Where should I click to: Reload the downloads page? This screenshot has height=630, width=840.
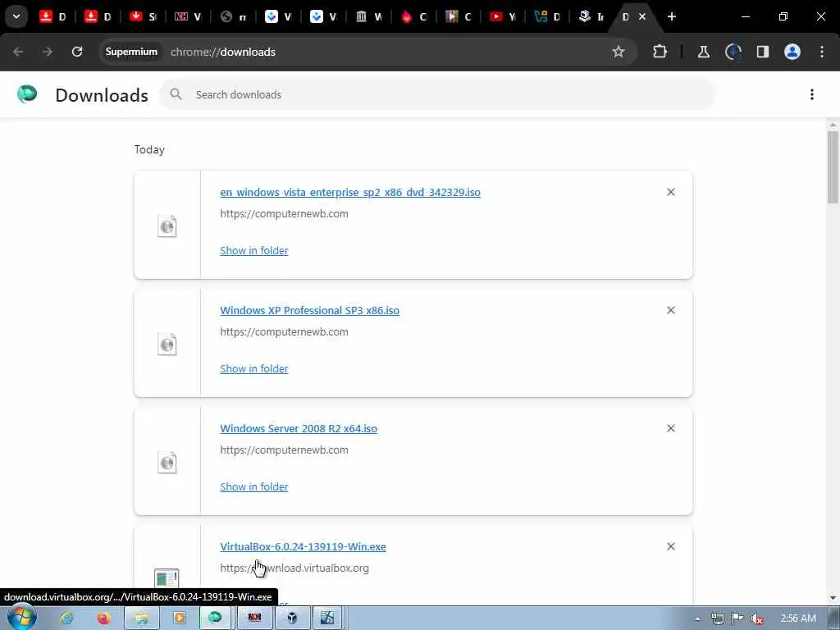pos(77,52)
